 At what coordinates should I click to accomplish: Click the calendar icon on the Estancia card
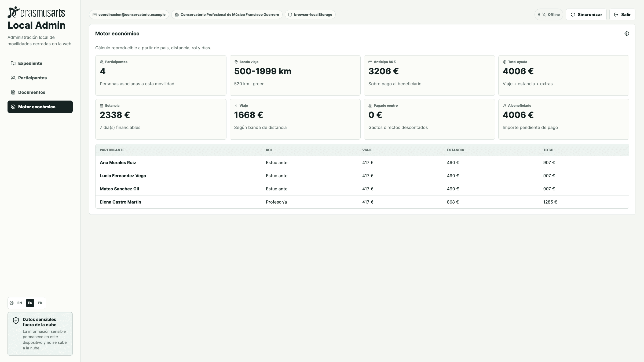102,106
